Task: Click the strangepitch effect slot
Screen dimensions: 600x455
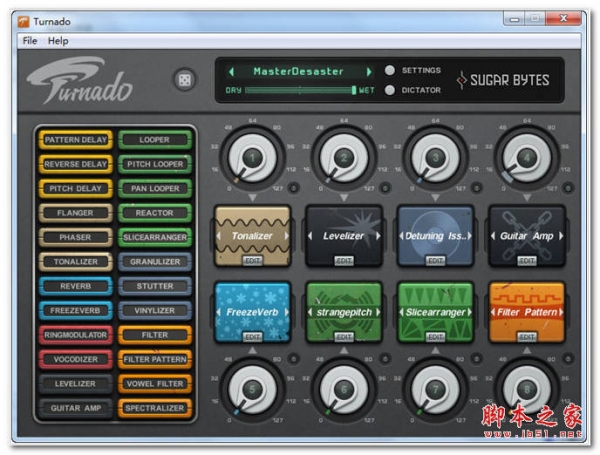Action: tap(344, 312)
